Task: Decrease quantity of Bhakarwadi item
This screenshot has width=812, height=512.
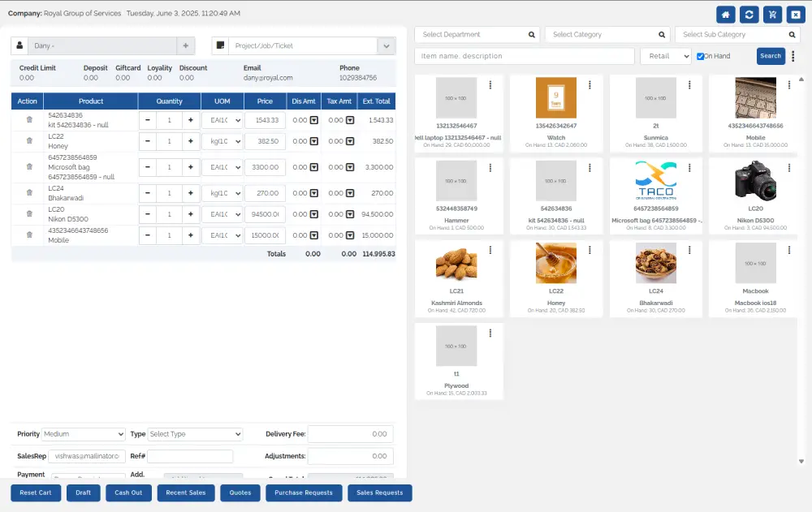Action: click(149, 194)
